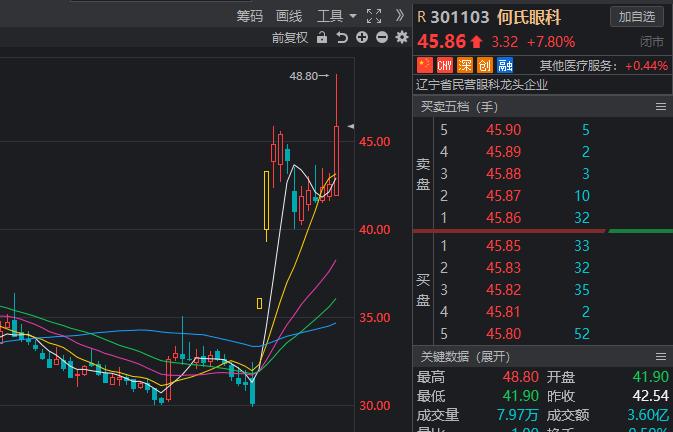
Task: Click the sell volume 32 at level 1
Action: [x=582, y=218]
